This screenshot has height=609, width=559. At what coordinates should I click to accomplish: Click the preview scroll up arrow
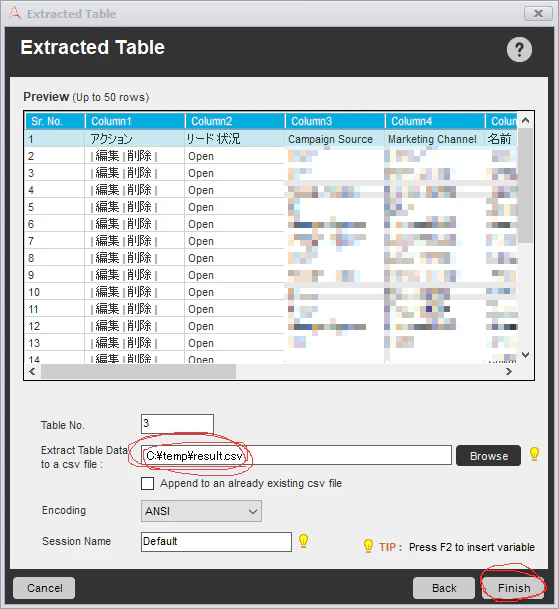[x=526, y=121]
